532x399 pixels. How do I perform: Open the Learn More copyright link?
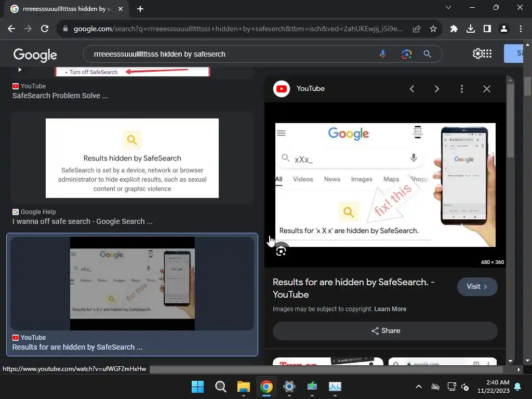tap(390, 309)
